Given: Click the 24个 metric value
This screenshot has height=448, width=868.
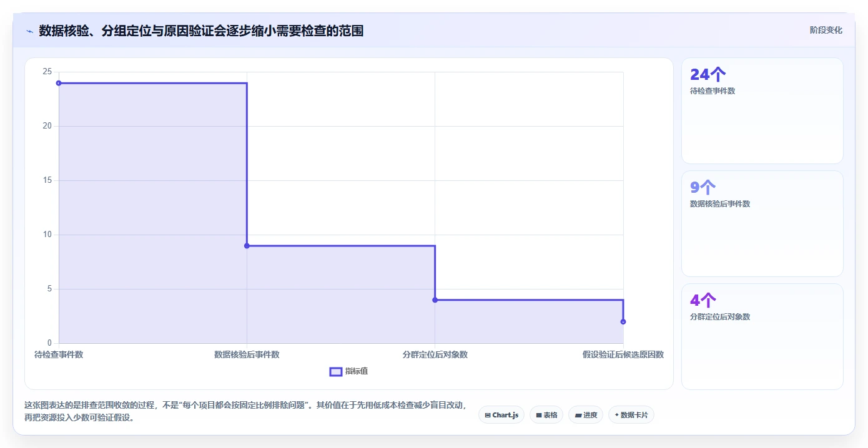Looking at the screenshot, I should [708, 75].
